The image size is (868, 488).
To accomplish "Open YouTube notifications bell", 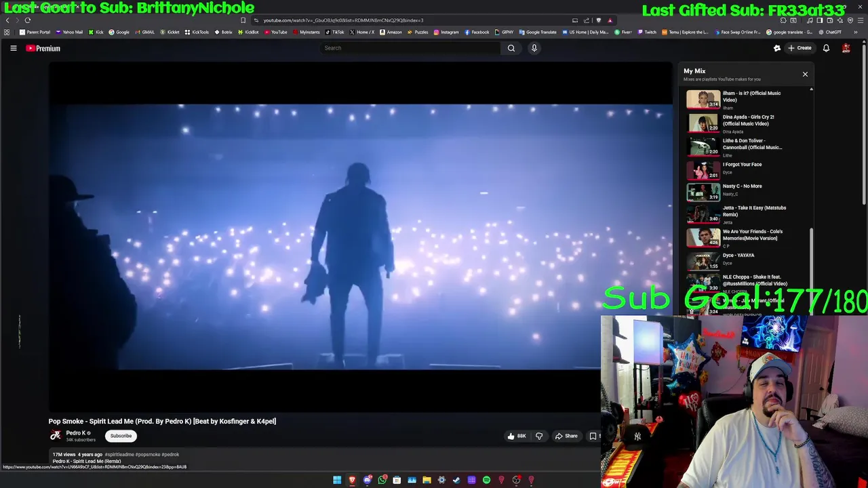I will pos(826,48).
